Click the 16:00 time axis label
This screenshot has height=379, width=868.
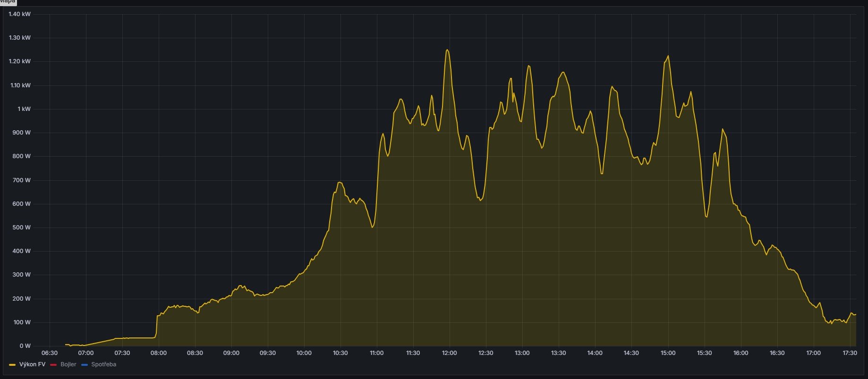coord(740,353)
